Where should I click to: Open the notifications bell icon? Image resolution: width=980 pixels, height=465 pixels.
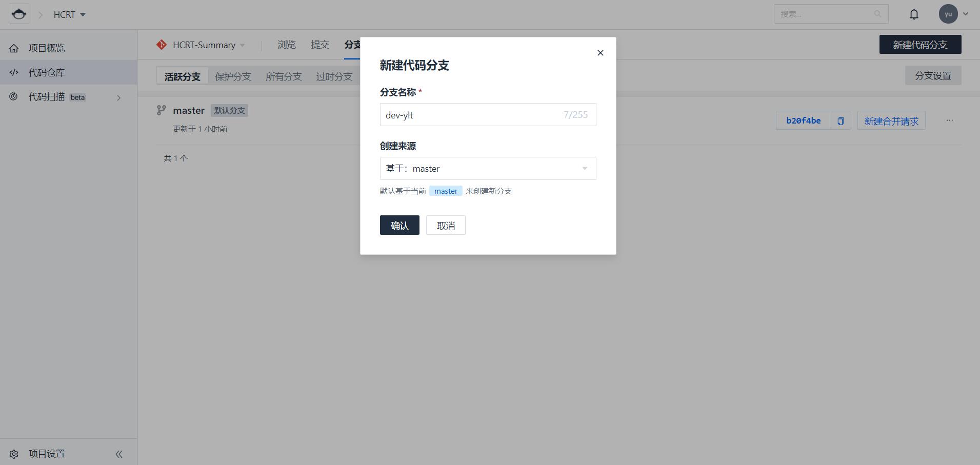pyautogui.click(x=914, y=14)
